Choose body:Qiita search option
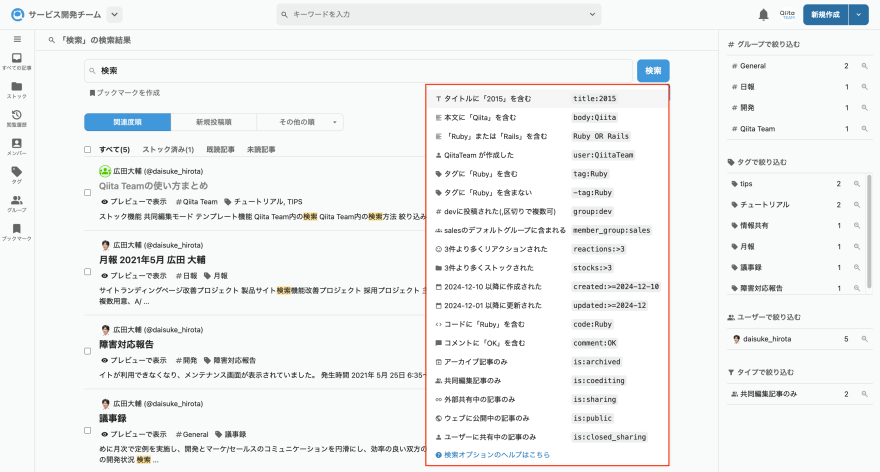Viewport: 880px width, 472px height. (547, 118)
